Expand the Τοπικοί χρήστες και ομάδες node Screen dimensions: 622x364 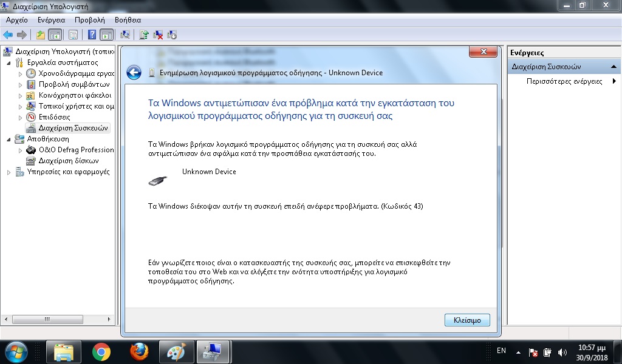tap(20, 107)
